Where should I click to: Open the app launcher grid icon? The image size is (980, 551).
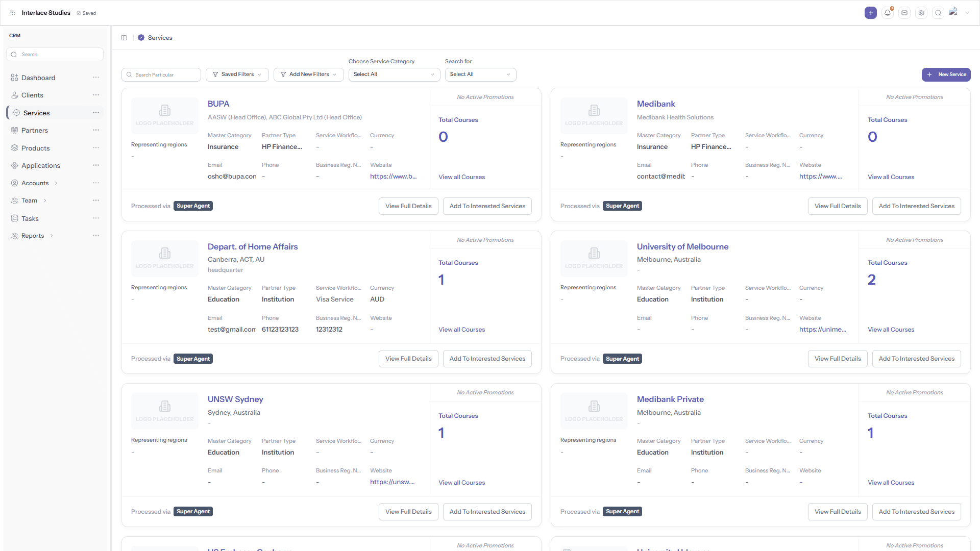(13, 13)
